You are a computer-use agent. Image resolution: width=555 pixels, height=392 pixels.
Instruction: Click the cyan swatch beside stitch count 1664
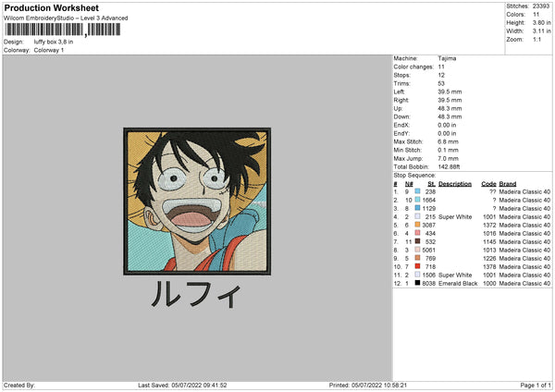pyautogui.click(x=418, y=200)
